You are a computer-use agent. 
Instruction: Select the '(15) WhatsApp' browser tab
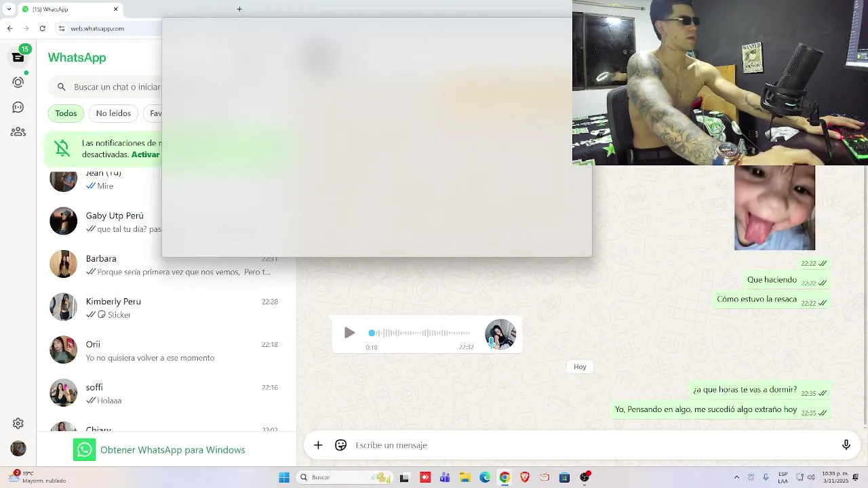(71, 9)
